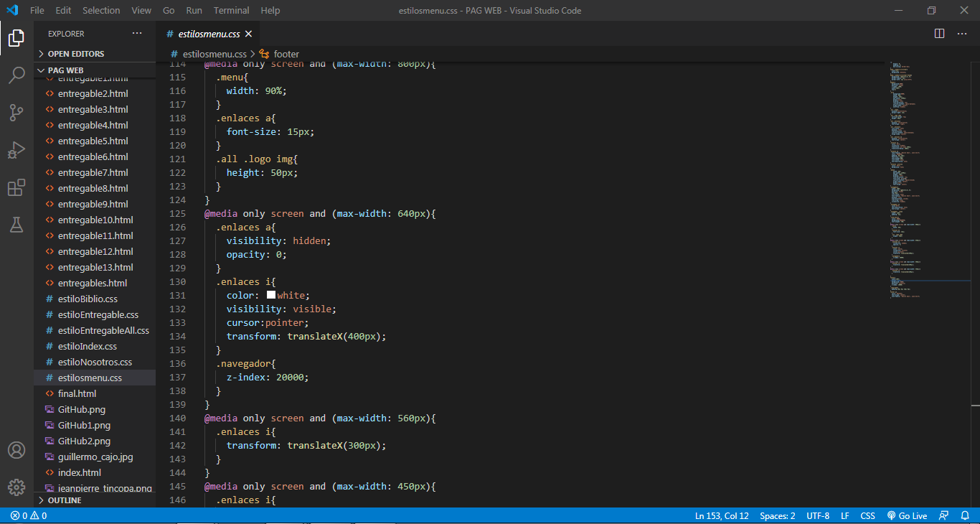The image size is (980, 524).
Task: Click line number 125 in the gutter
Action: (177, 213)
